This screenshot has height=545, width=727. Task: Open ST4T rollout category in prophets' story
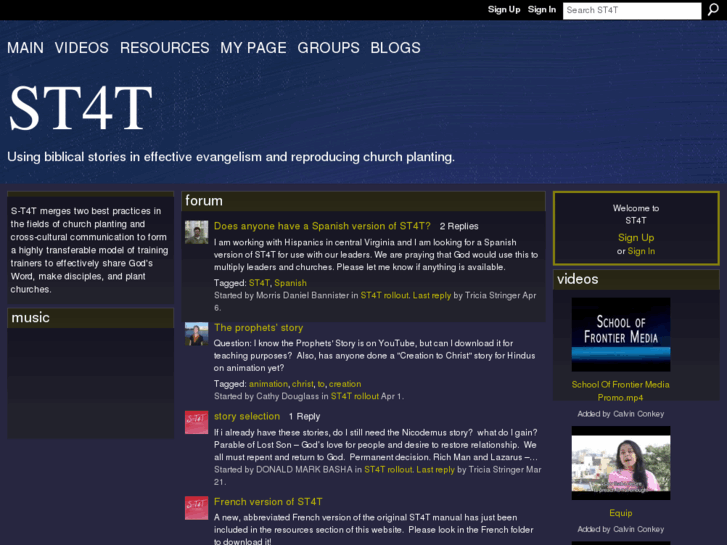coord(355,396)
